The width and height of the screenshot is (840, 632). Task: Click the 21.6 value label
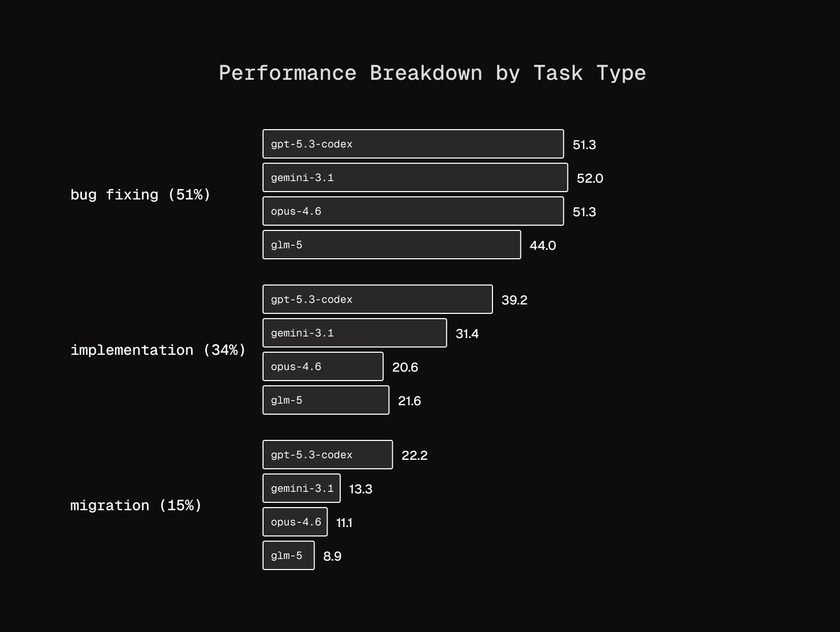409,401
